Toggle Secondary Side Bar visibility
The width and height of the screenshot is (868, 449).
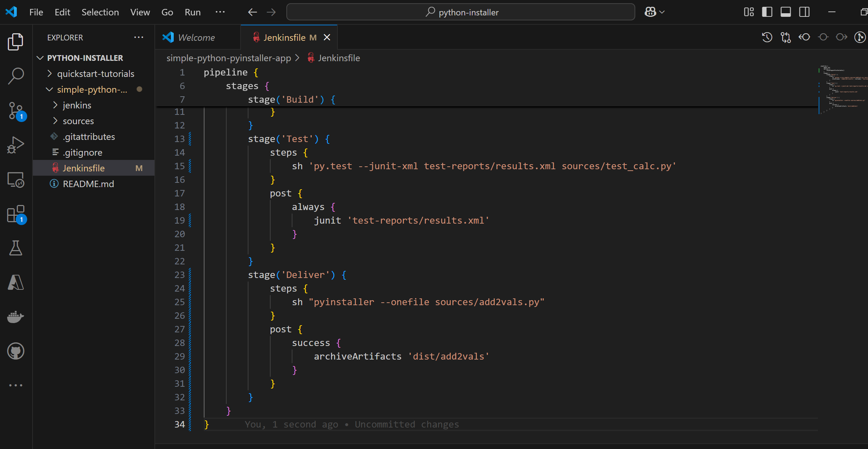(804, 12)
